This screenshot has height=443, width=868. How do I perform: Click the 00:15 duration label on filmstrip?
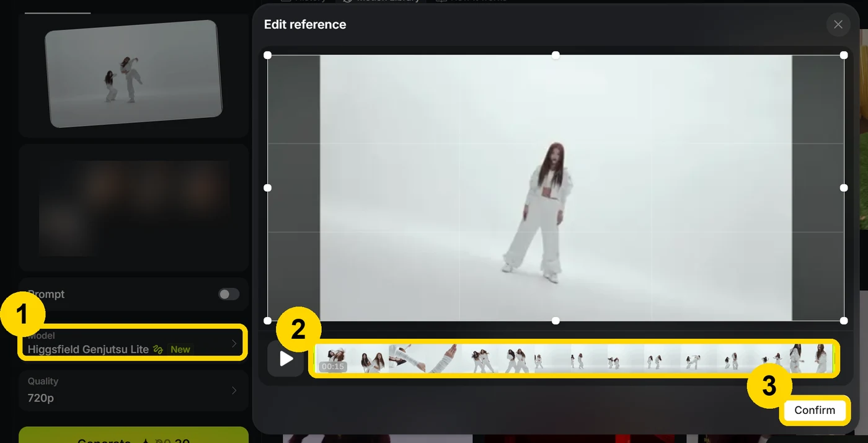(332, 367)
